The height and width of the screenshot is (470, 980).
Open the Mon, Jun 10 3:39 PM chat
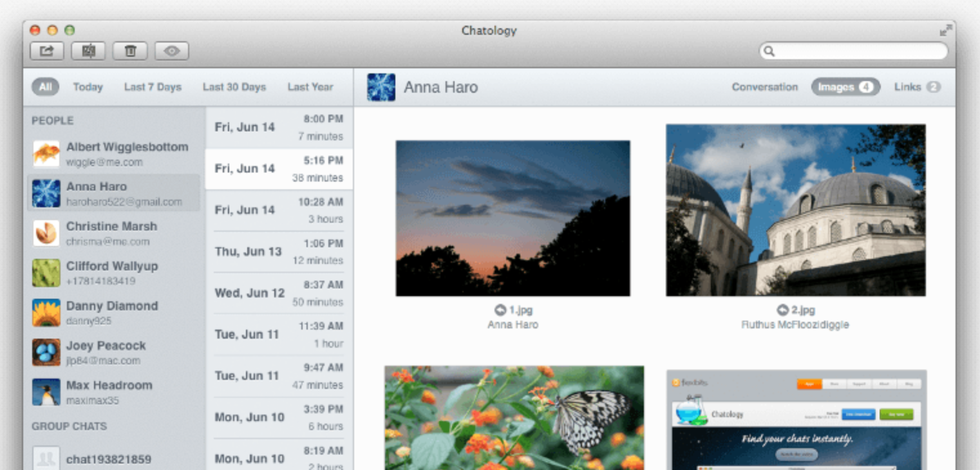click(279, 417)
